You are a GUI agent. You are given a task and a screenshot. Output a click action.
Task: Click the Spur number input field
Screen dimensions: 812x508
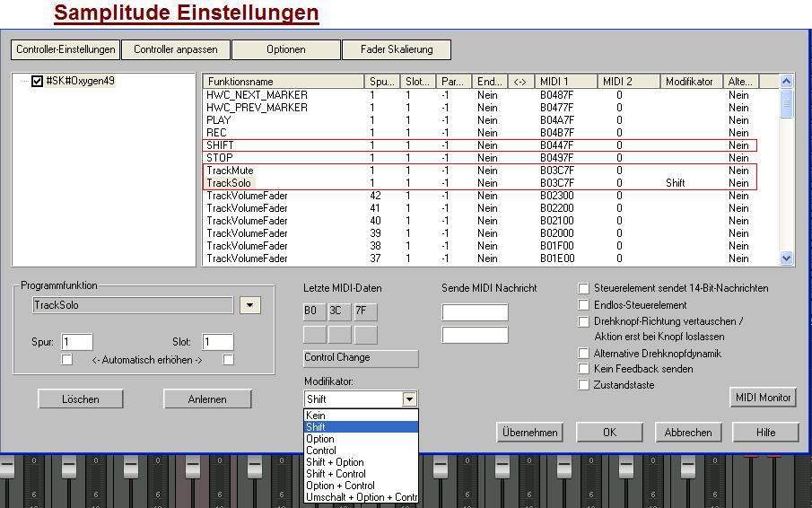(76, 342)
